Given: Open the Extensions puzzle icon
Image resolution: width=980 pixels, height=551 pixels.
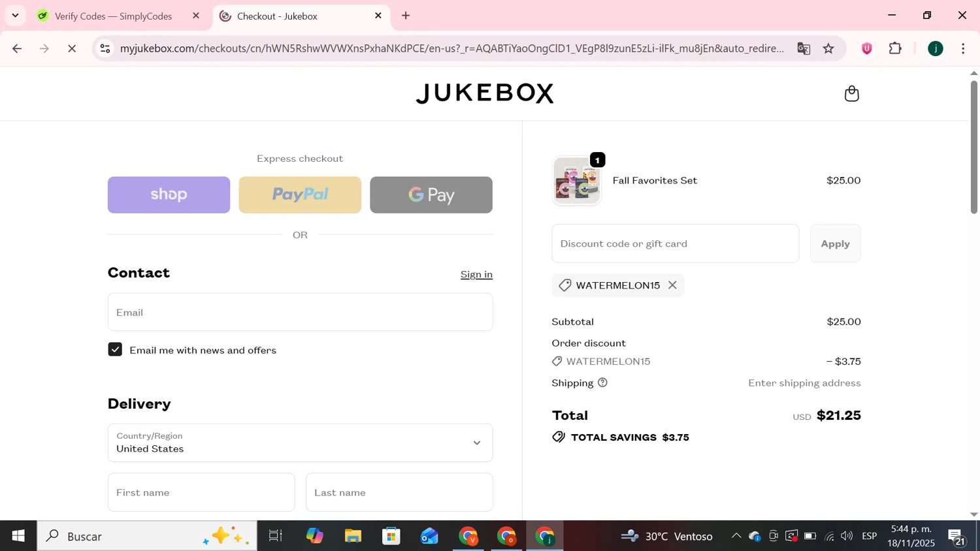Looking at the screenshot, I should click(x=896, y=48).
